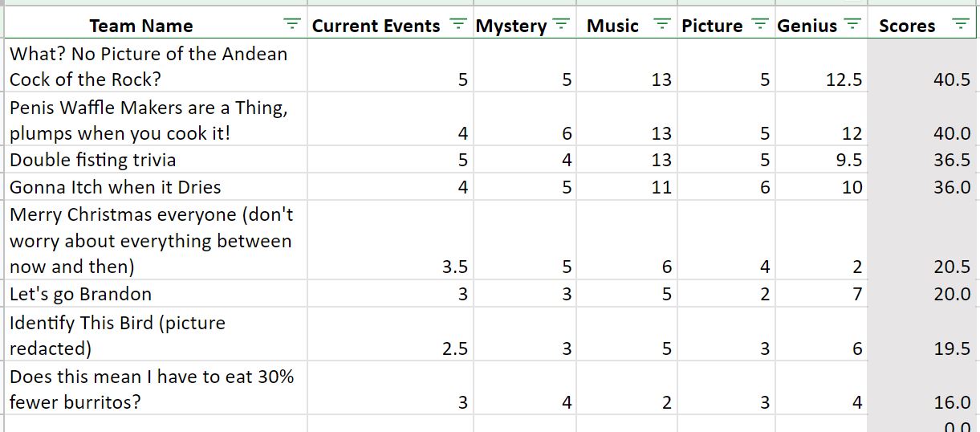Expand the Scores column filter dropdown
The height and width of the screenshot is (432, 980).
(x=960, y=25)
